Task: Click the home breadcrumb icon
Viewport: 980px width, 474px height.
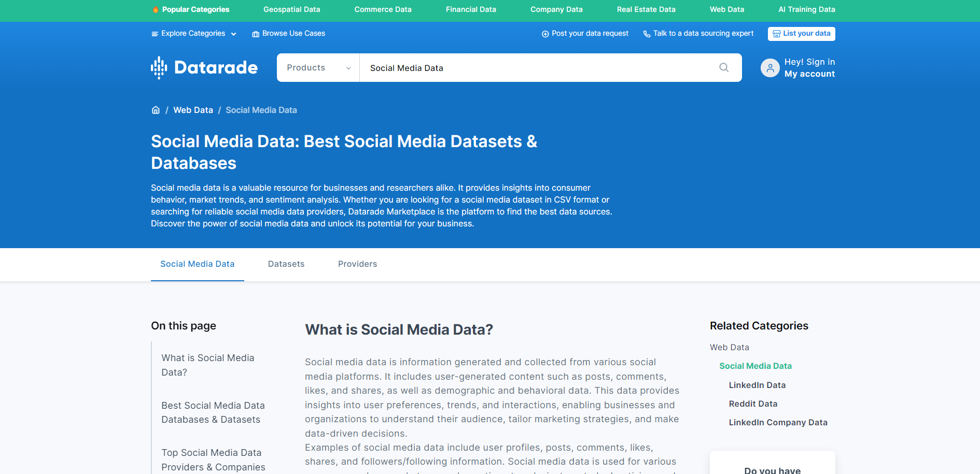Action: (156, 110)
